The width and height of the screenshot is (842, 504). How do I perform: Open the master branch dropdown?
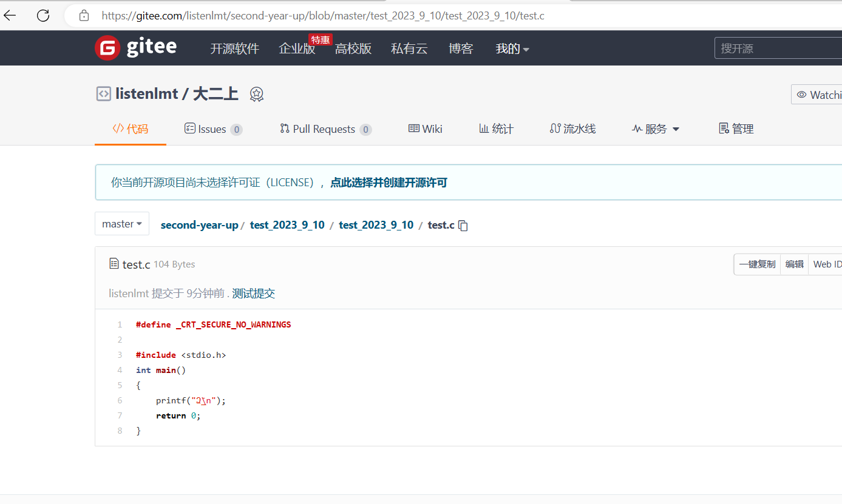(122, 224)
